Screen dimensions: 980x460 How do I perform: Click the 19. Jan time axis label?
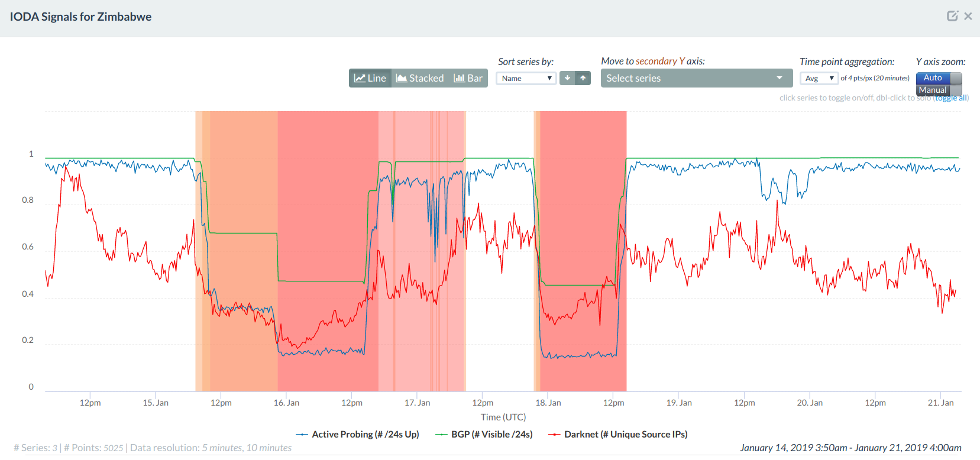click(679, 403)
